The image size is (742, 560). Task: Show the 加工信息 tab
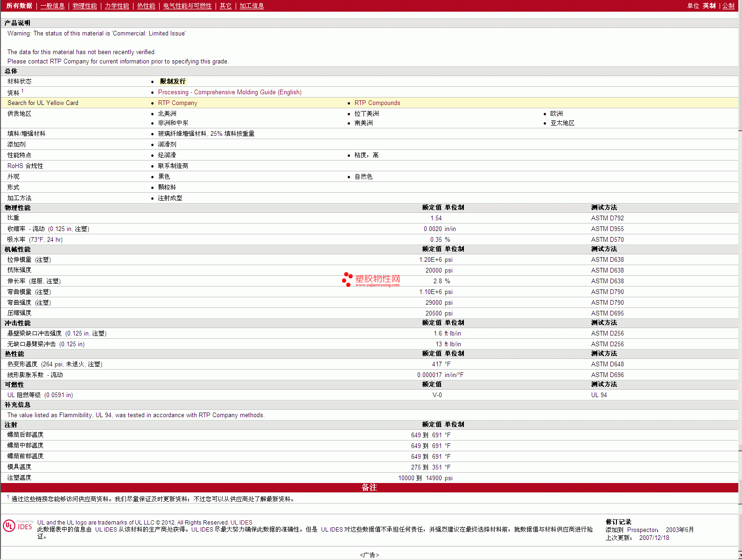click(x=252, y=6)
